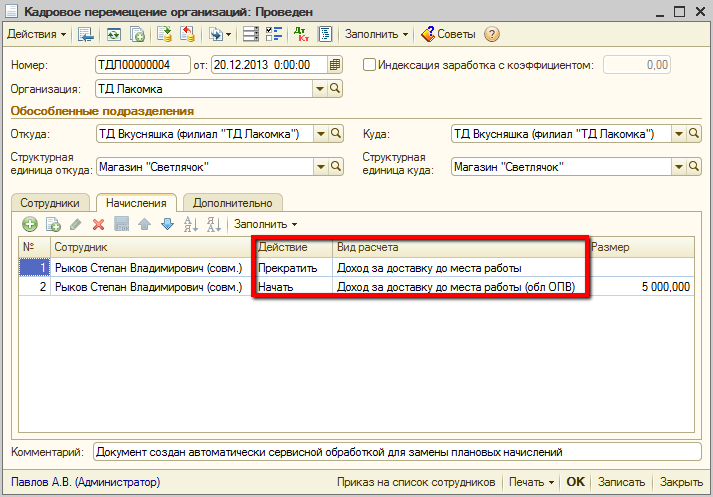Click magnifier next to Организация field
This screenshot has height=497, width=713.
click(x=336, y=89)
